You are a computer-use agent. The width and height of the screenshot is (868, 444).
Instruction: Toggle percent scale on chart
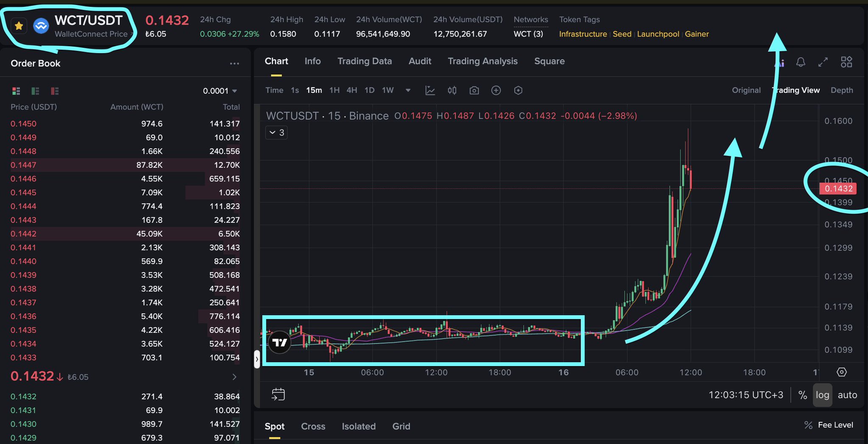tap(802, 395)
